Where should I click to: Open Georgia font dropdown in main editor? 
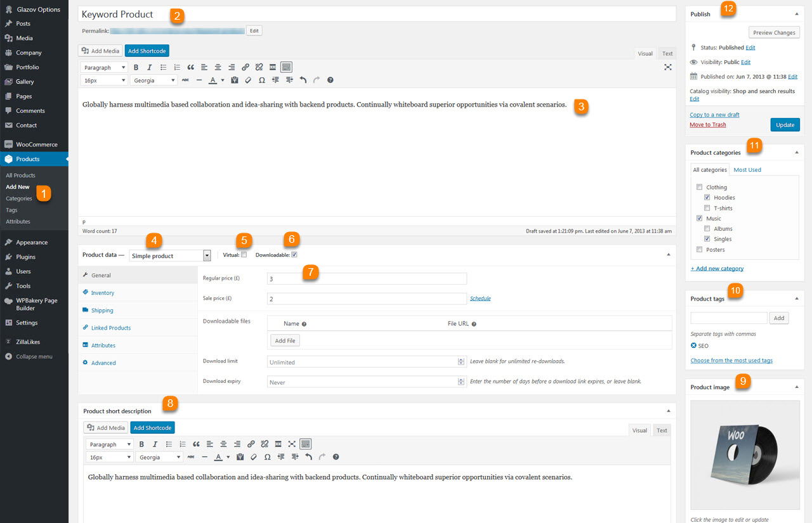tap(154, 81)
